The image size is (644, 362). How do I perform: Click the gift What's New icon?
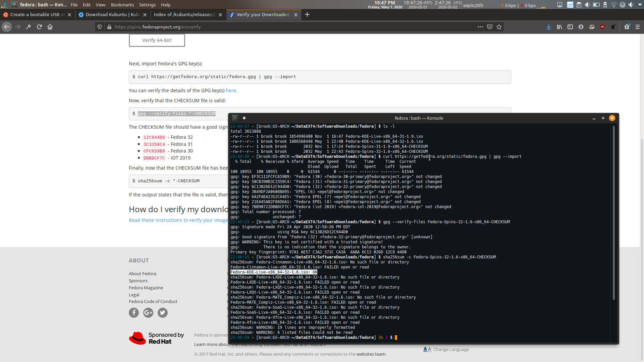pos(627,27)
